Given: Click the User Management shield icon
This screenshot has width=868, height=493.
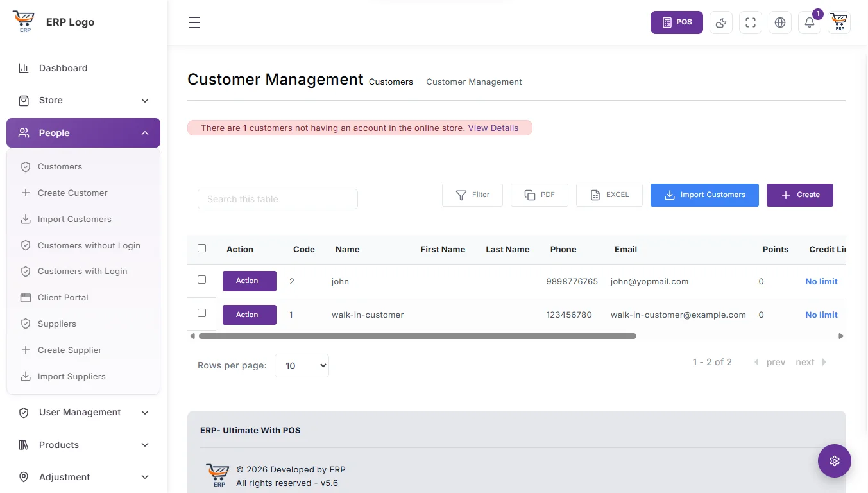Looking at the screenshot, I should tap(24, 413).
